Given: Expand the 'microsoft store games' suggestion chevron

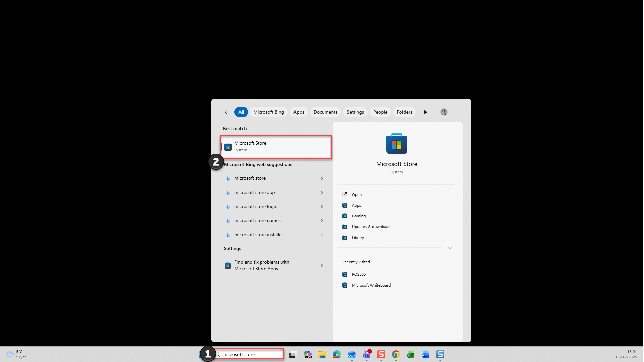Looking at the screenshot, I should (322, 221).
